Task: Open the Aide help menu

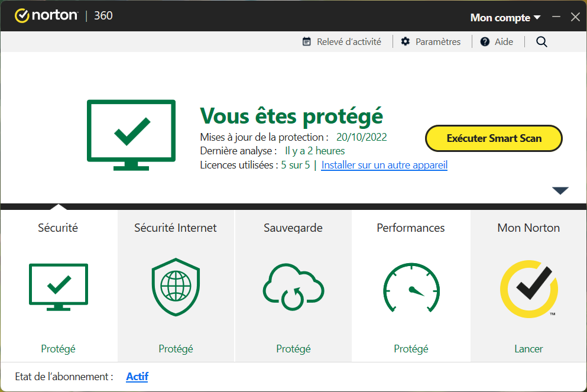Action: pos(497,41)
